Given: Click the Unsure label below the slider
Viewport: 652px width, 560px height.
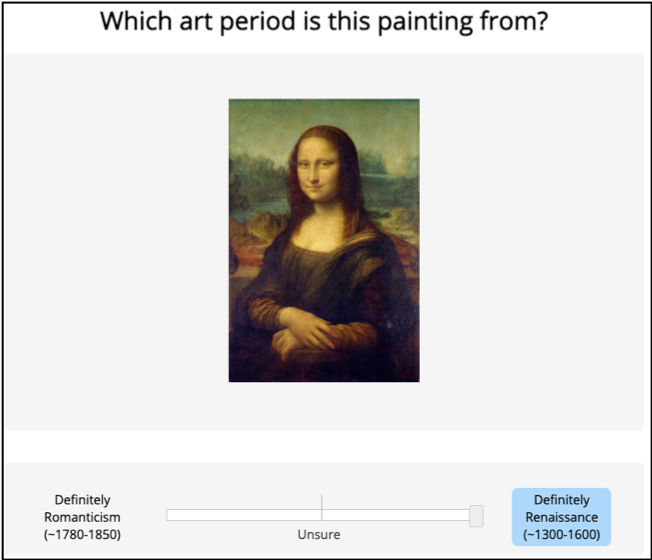Looking at the screenshot, I should (x=319, y=535).
